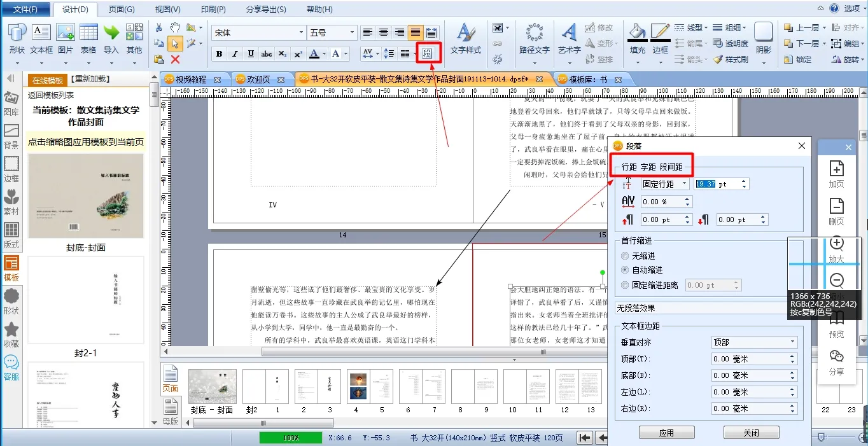
Task: Click the 加页 add page icon
Action: point(836,174)
